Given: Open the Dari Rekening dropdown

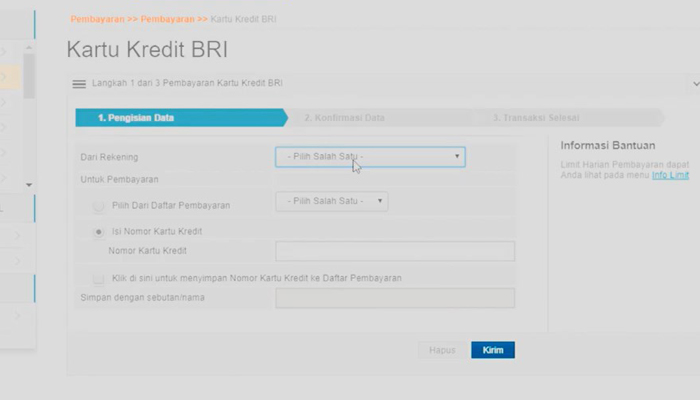Looking at the screenshot, I should 370,157.
